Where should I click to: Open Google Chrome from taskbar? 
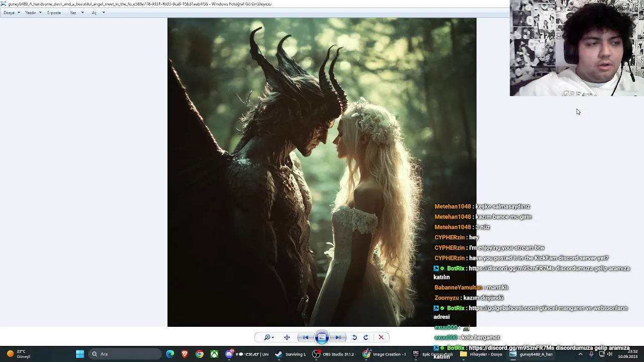[200, 354]
